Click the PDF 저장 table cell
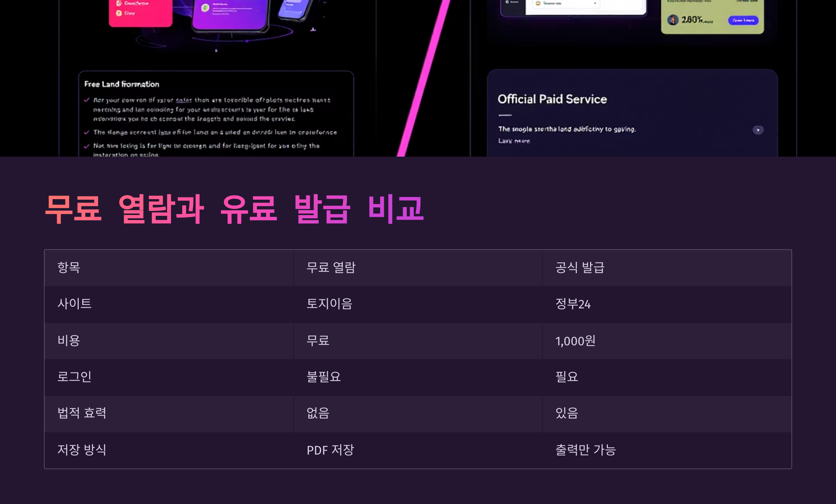 coord(330,450)
